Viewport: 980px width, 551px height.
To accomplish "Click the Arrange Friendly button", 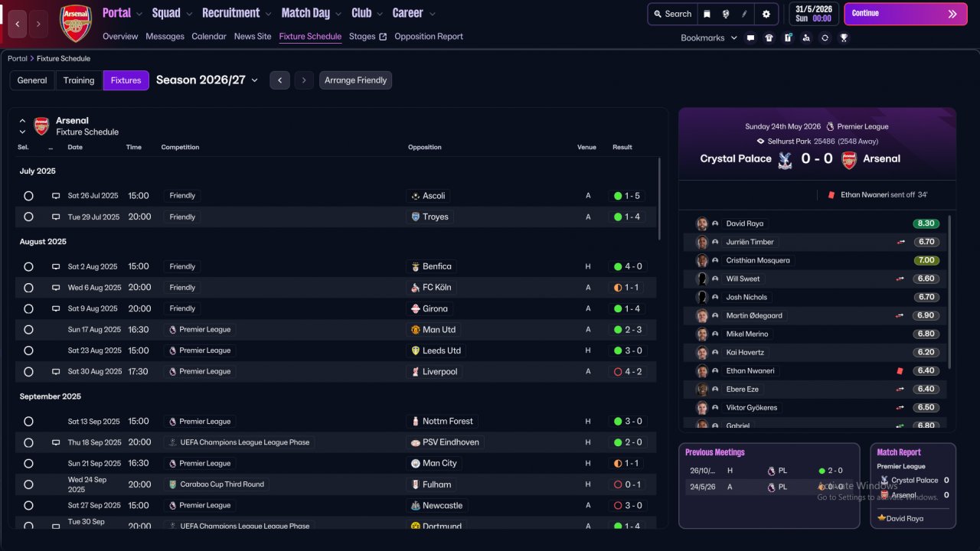I will [355, 80].
